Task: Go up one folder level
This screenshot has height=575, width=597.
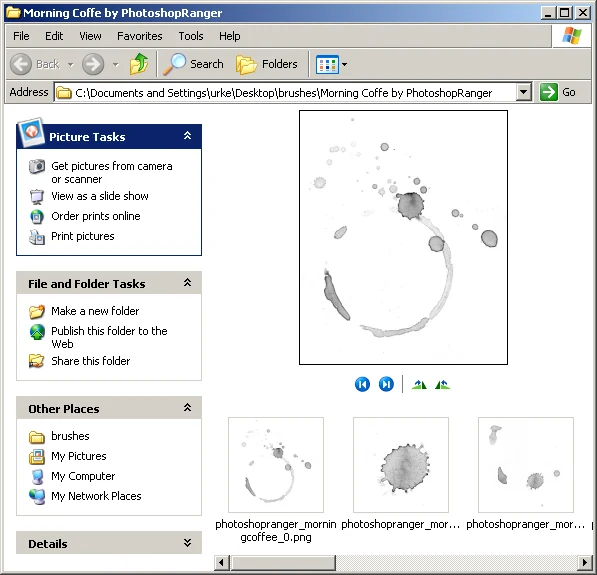Action: click(x=139, y=64)
